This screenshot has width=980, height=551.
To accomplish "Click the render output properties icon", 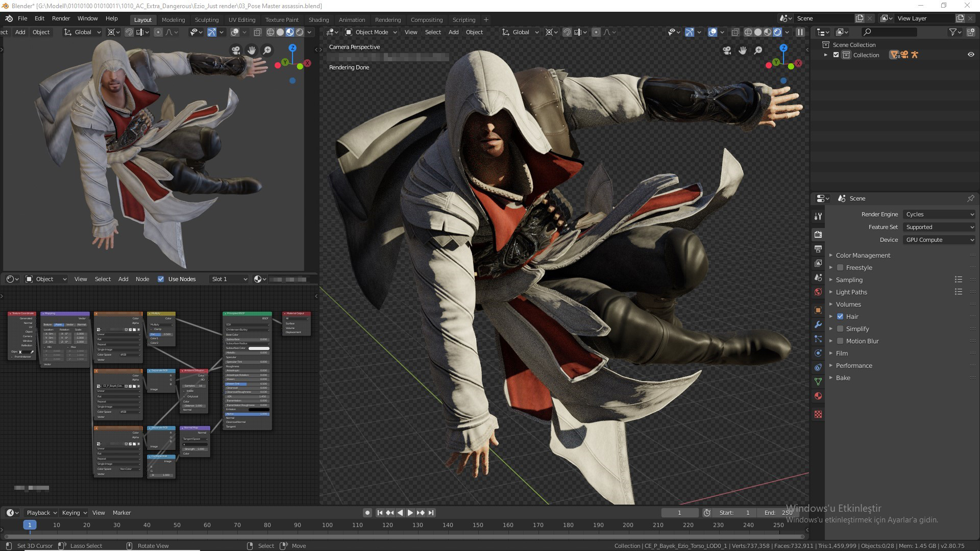I will [x=819, y=249].
